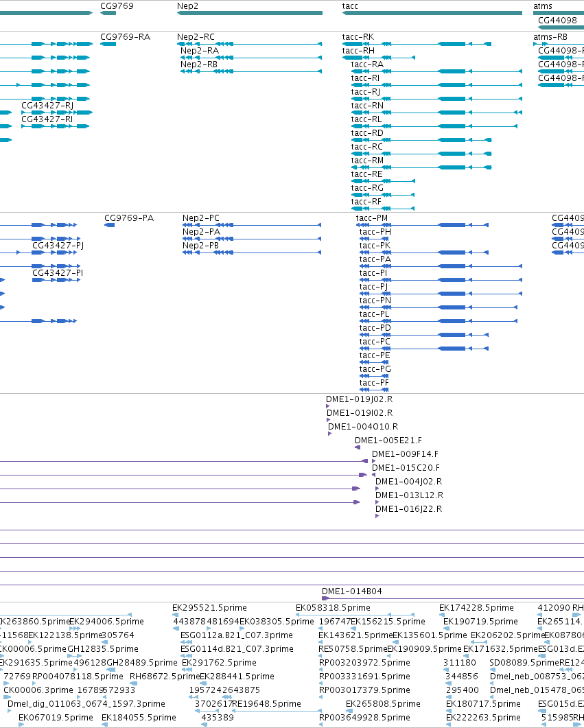This screenshot has height=728, width=584.
Task: Select the Nep2 gene bar
Action: pyautogui.click(x=250, y=13)
